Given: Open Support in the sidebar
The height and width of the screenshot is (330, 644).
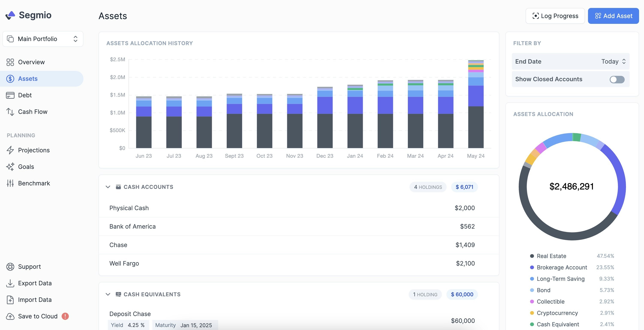Looking at the screenshot, I should point(29,266).
